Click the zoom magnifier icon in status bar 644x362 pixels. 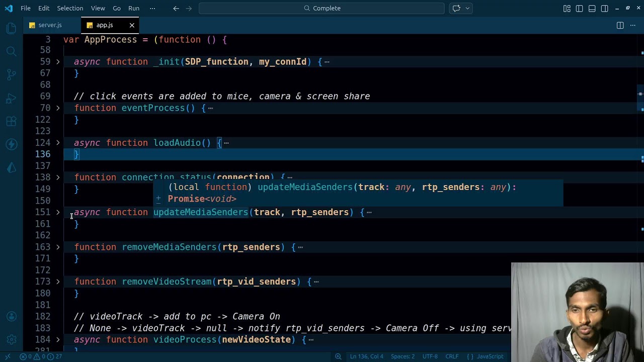[x=338, y=356]
